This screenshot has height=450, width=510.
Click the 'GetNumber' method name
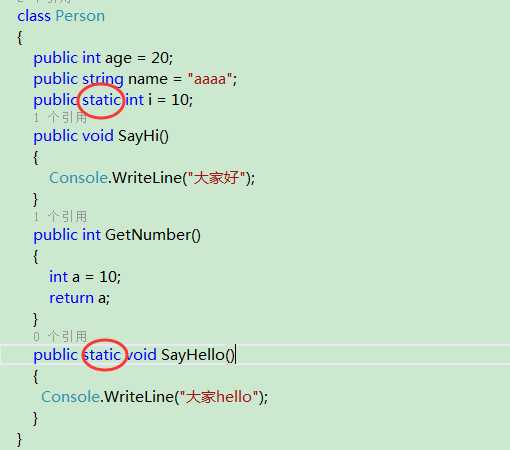[148, 235]
